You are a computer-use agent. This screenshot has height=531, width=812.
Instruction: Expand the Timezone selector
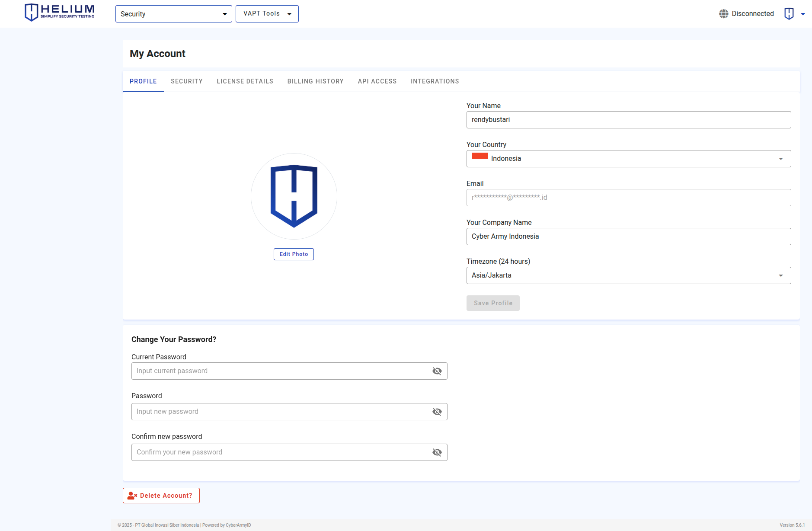click(628, 275)
